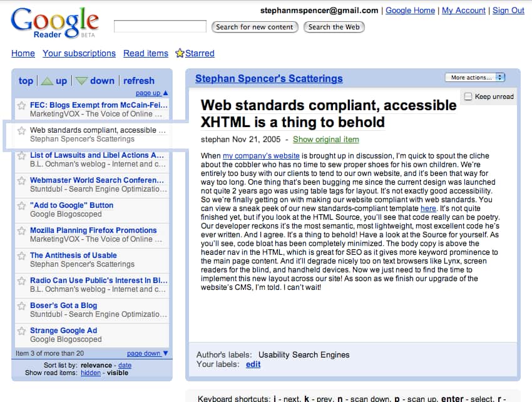The image size is (532, 402).
Task: Jump to top of the list
Action: click(x=26, y=81)
